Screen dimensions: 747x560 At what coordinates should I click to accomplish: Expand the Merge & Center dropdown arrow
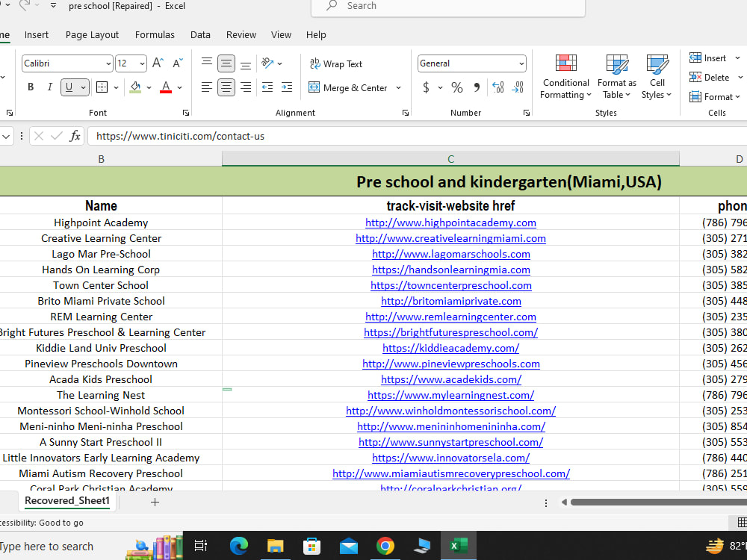point(398,88)
